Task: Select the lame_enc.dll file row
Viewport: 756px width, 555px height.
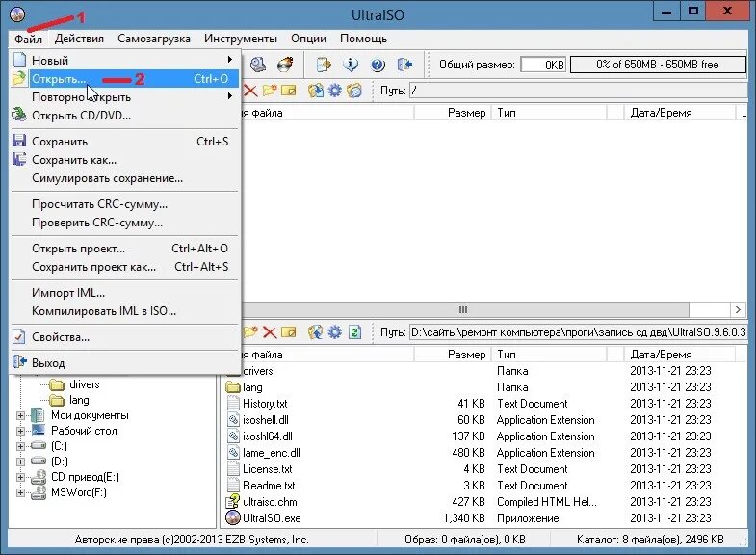Action: 485,453
